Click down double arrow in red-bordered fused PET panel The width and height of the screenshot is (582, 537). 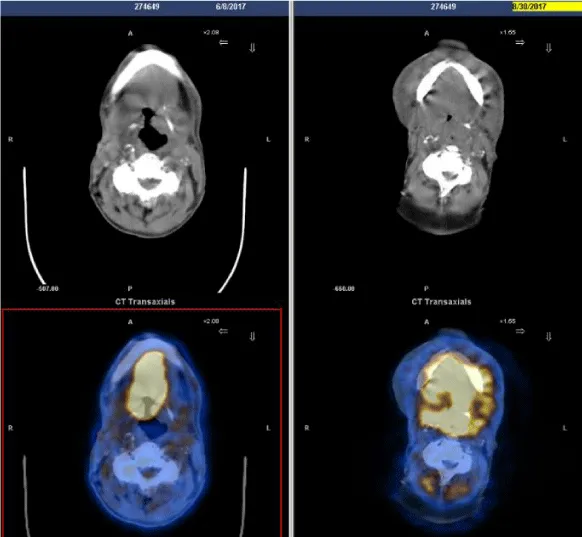252,337
